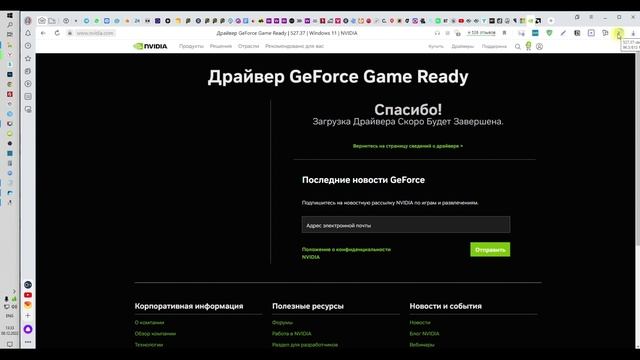Click the page vertical scrollbar

pos(637,149)
